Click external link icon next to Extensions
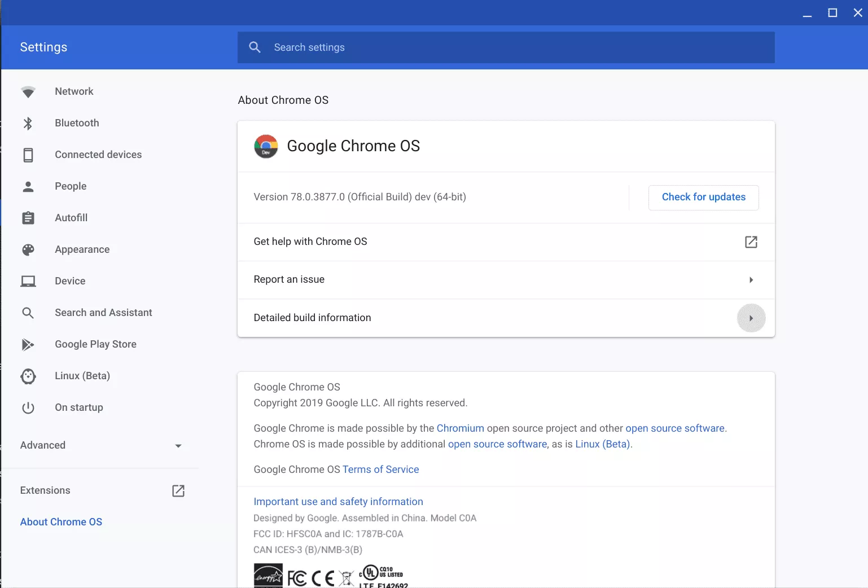This screenshot has height=588, width=868. [x=178, y=490]
